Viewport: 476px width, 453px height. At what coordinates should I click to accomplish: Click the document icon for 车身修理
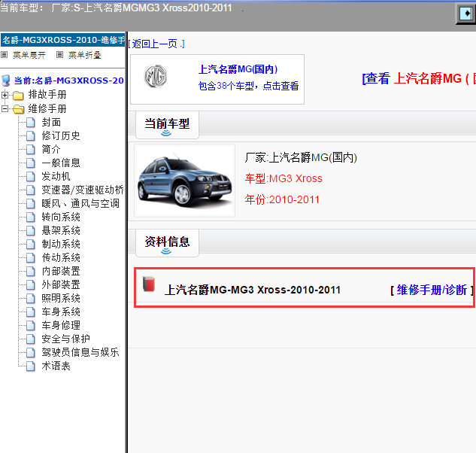pos(30,325)
